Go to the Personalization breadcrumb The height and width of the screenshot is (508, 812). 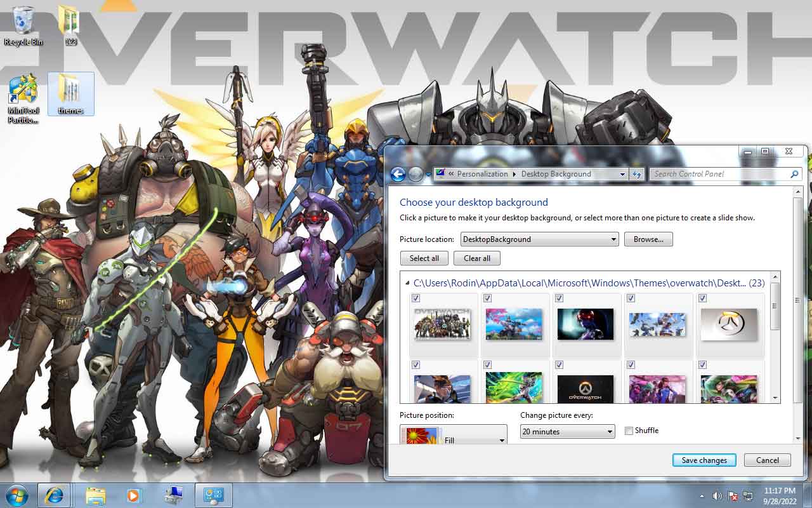[482, 174]
